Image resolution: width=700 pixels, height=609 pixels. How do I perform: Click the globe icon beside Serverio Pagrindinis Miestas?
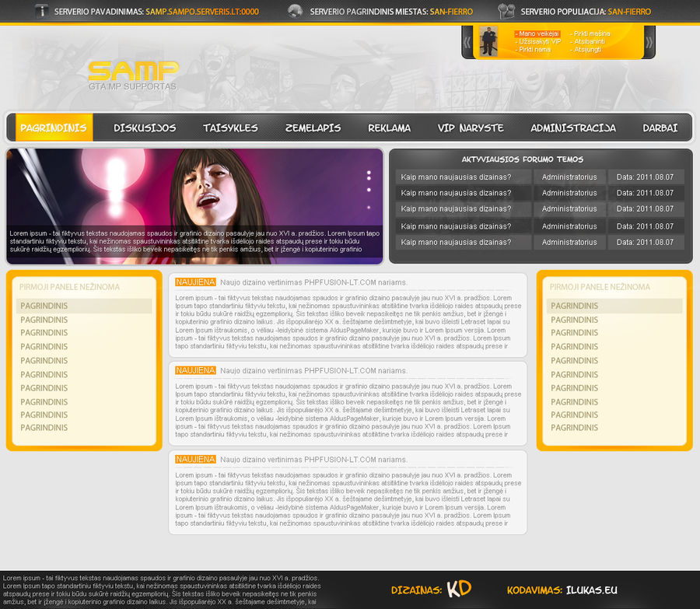[x=295, y=11]
